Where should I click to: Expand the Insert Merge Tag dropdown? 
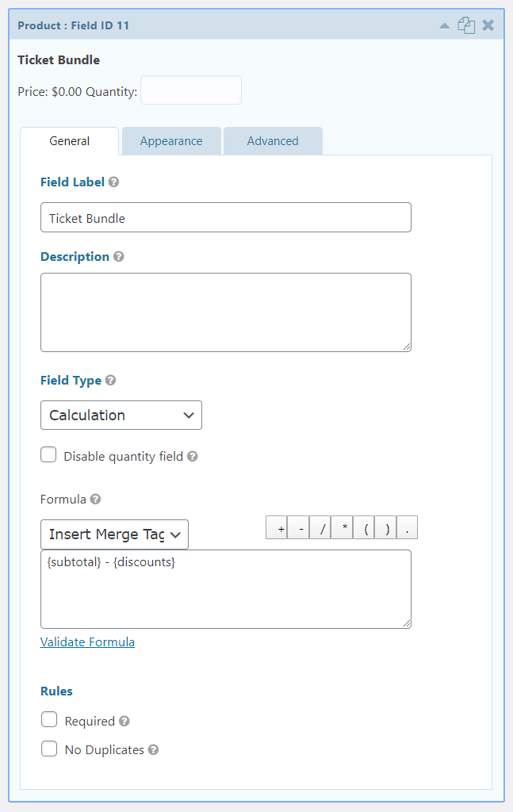coord(114,534)
